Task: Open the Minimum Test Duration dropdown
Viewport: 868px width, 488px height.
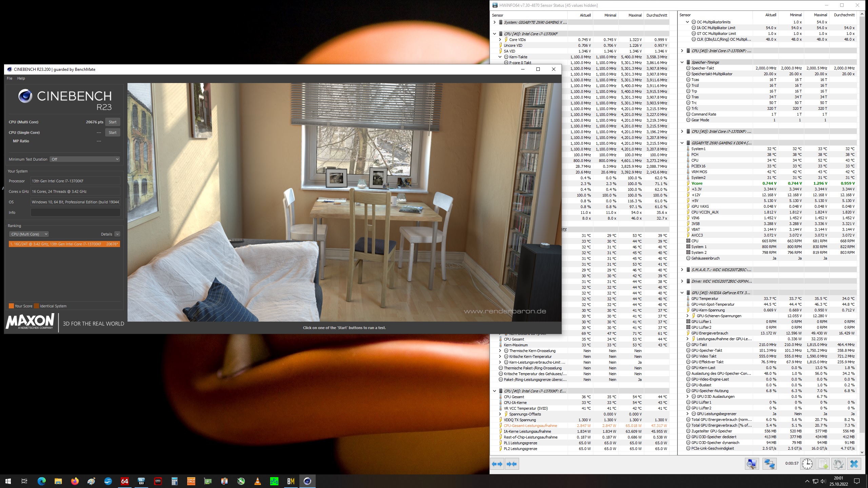Action: coord(84,159)
